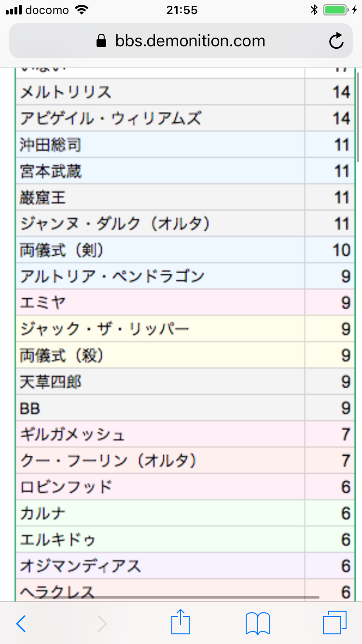Tap the padlock icon in address bar
Viewport: 362px width, 644px height.
101,41
